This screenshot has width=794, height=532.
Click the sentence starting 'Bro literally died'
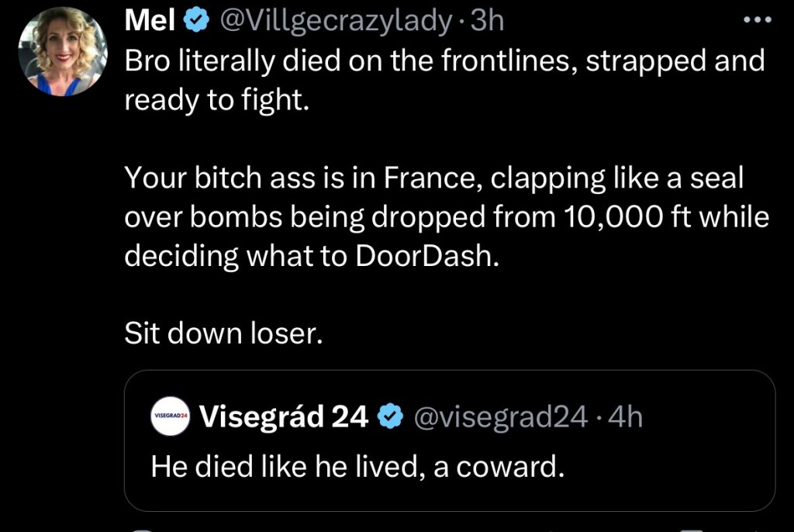pyautogui.click(x=444, y=61)
